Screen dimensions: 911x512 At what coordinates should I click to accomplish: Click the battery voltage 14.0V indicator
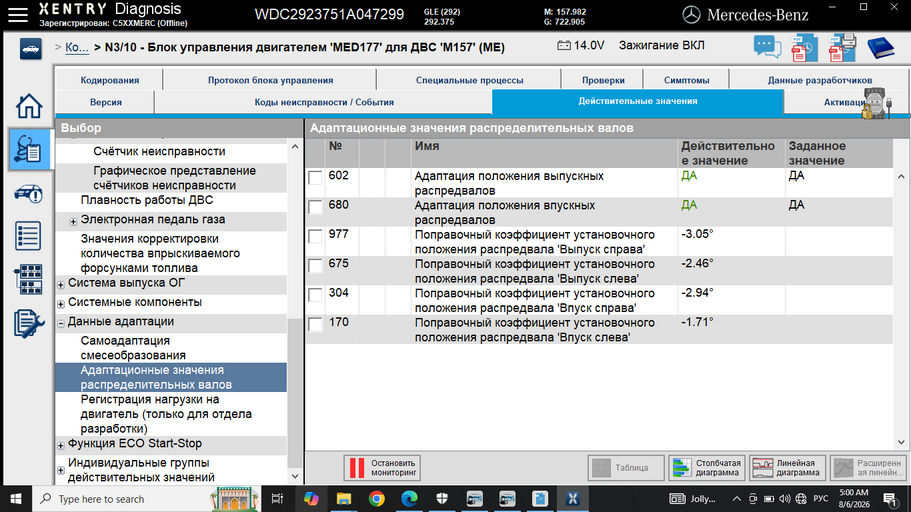580,45
